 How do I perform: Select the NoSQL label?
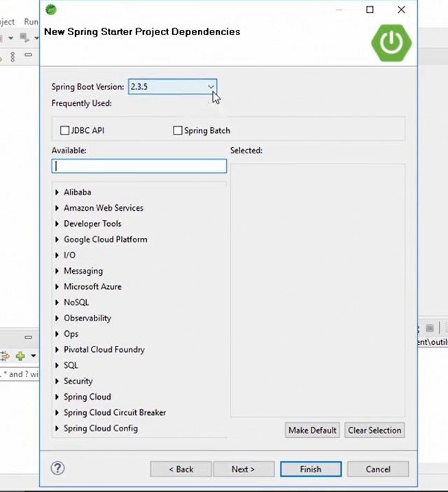[76, 302]
